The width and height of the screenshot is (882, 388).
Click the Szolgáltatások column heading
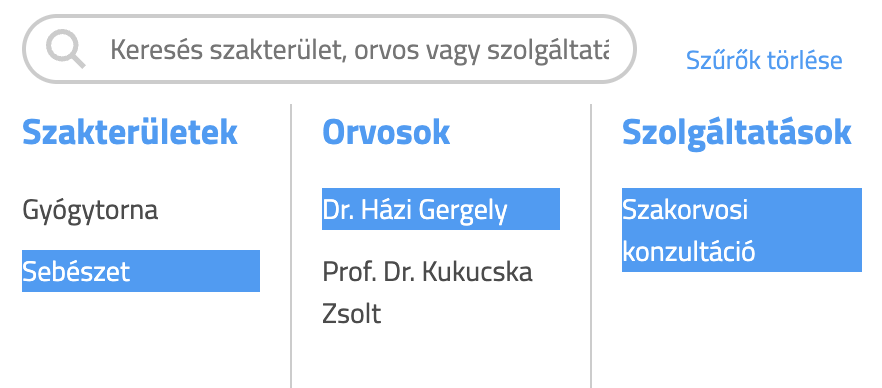(x=736, y=133)
